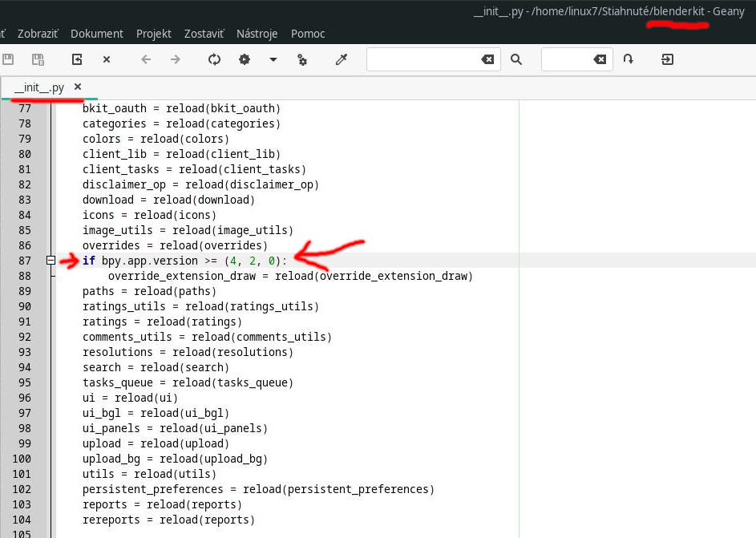This screenshot has width=756, height=538.
Task: Click the Close file X toolbar icon
Action: pyautogui.click(x=107, y=59)
